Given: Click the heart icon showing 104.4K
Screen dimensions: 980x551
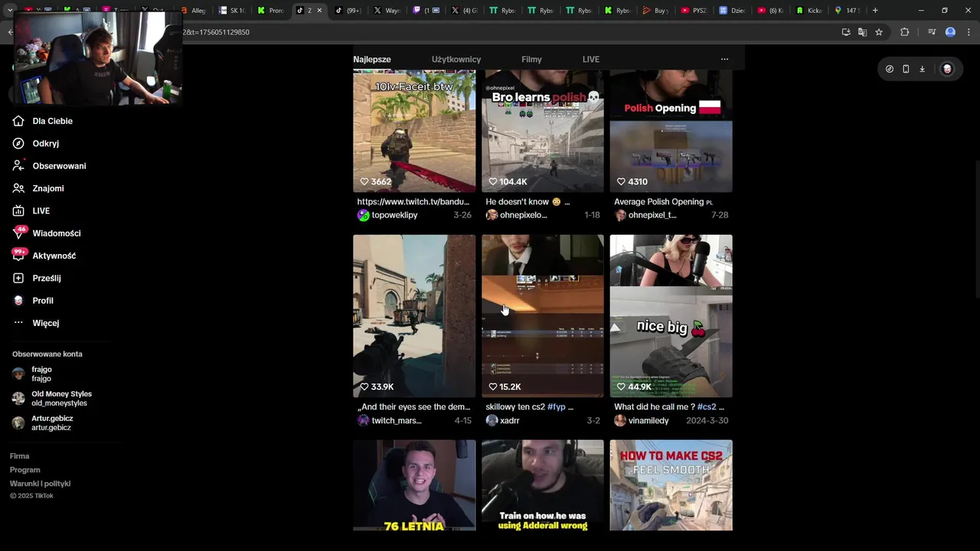Looking at the screenshot, I should [493, 181].
